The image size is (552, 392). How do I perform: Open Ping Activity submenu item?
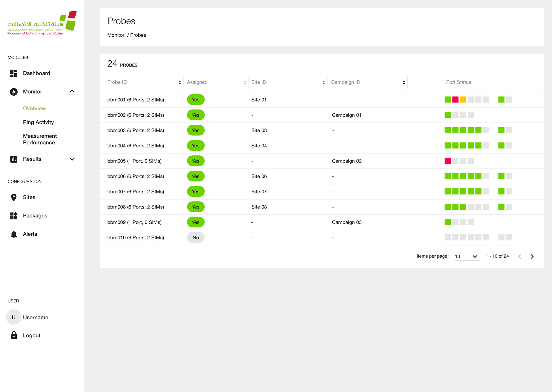pyautogui.click(x=38, y=122)
